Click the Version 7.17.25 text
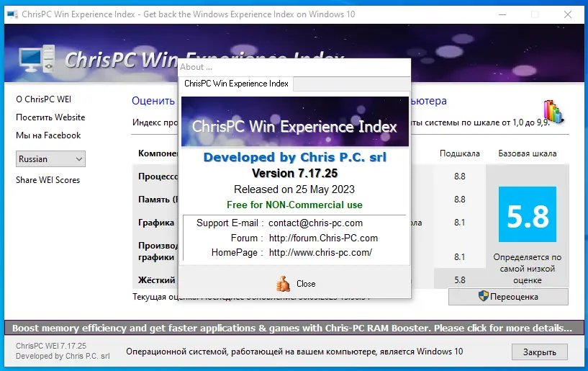Viewport: 588px width, 371px height. coord(295,173)
